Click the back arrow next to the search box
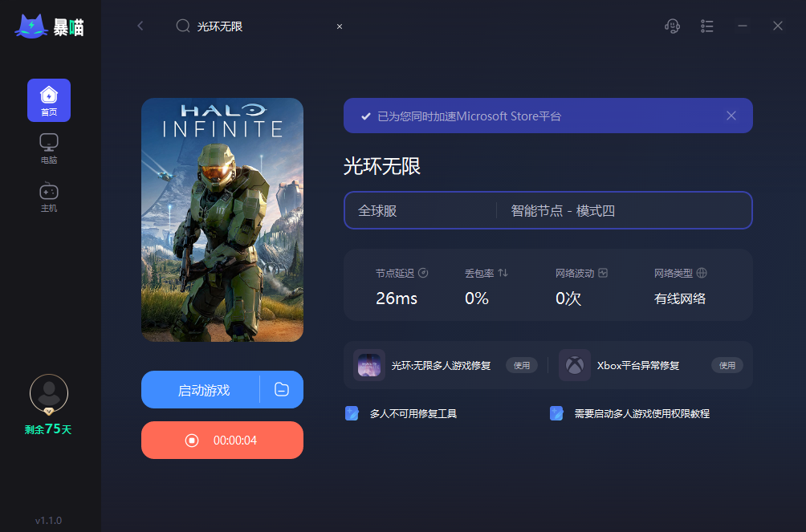The height and width of the screenshot is (532, 806). tap(140, 26)
